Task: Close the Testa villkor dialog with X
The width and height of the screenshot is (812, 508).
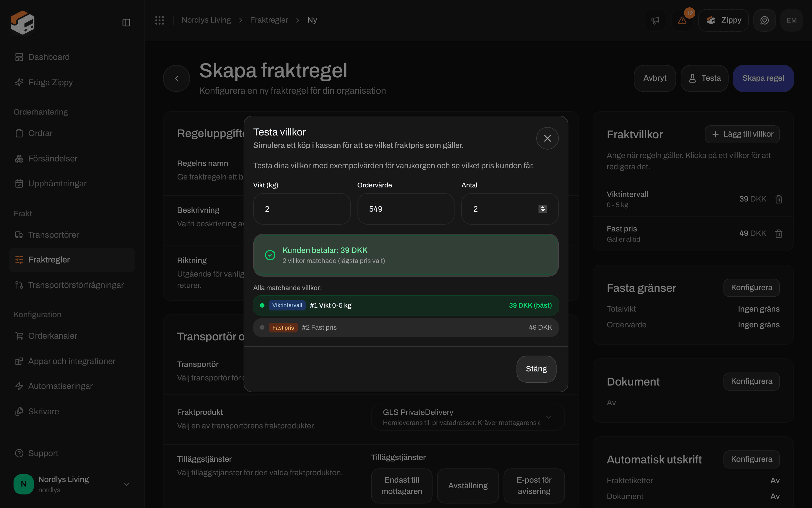Action: pos(547,138)
